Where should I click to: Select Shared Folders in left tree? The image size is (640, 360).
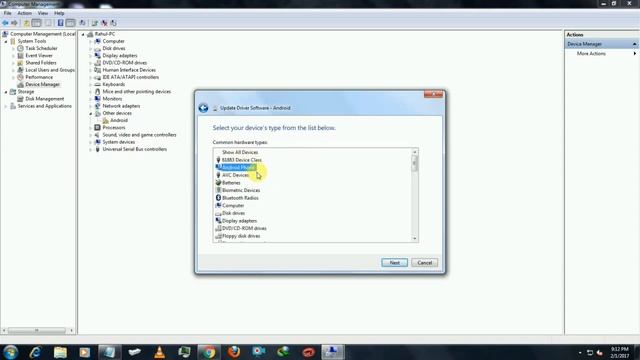tap(41, 63)
